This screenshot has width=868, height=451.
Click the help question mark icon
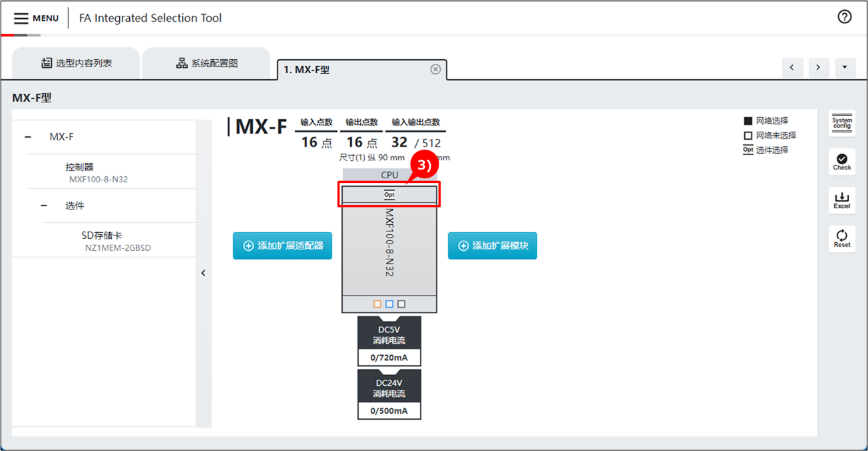(x=844, y=17)
